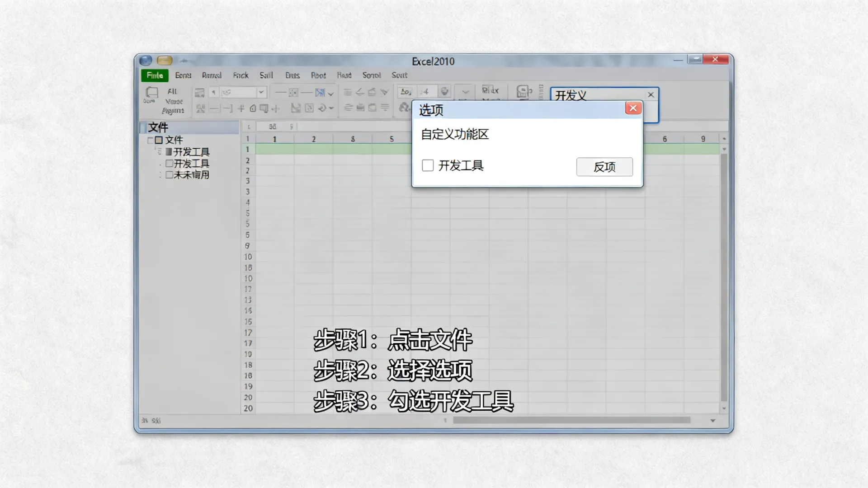Screen dimensions: 868x488
Task: Click the blue Office orb in title bar
Action: [146, 61]
